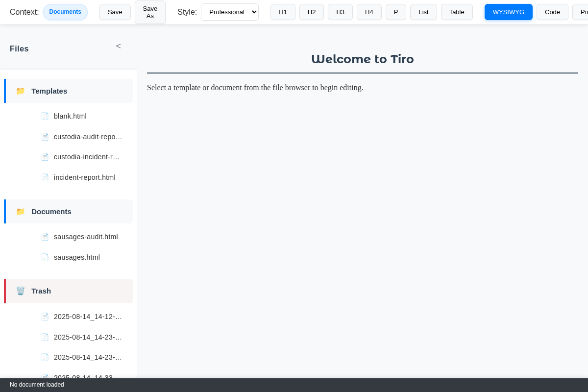Insert a Table
This screenshot has height=392, width=588.
pos(456,12)
